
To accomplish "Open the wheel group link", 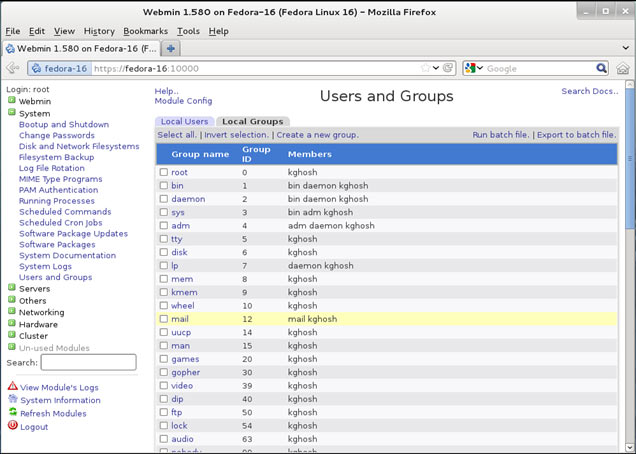I will (183, 306).
